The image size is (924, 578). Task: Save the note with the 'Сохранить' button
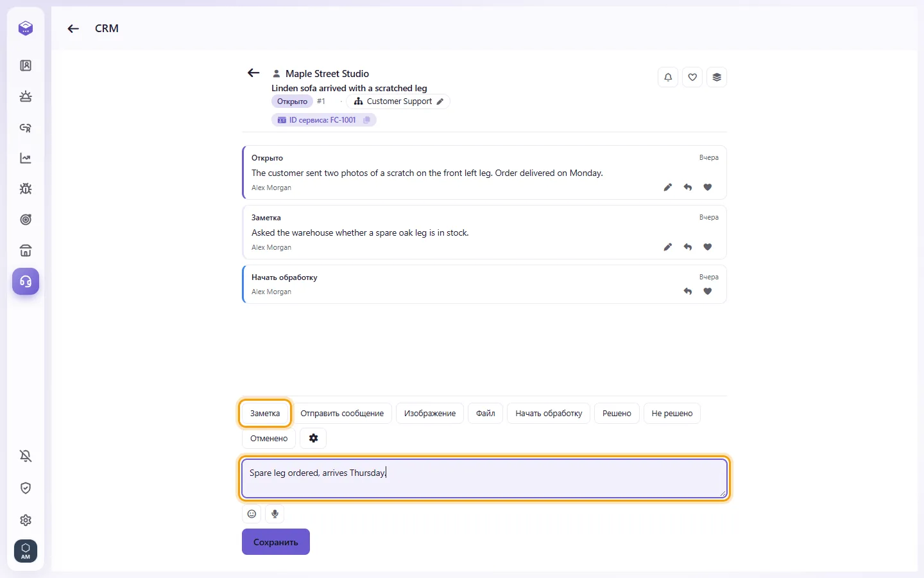[x=276, y=542]
